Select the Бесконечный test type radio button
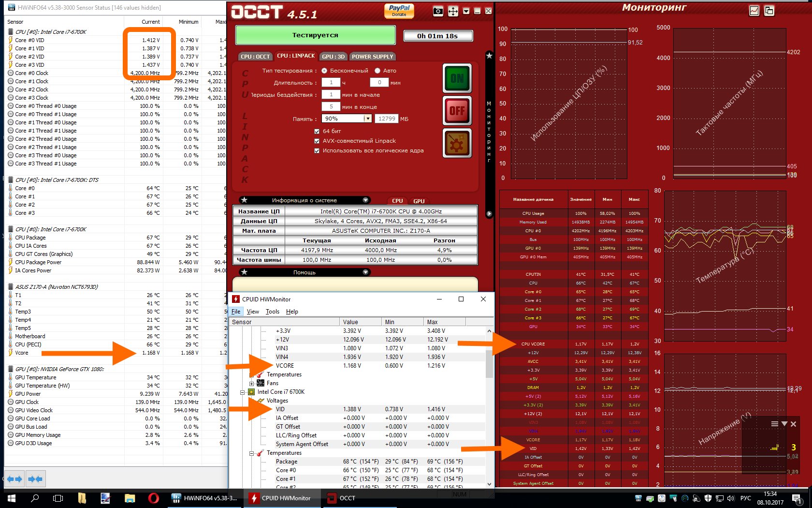The width and height of the screenshot is (812, 508). [324, 71]
